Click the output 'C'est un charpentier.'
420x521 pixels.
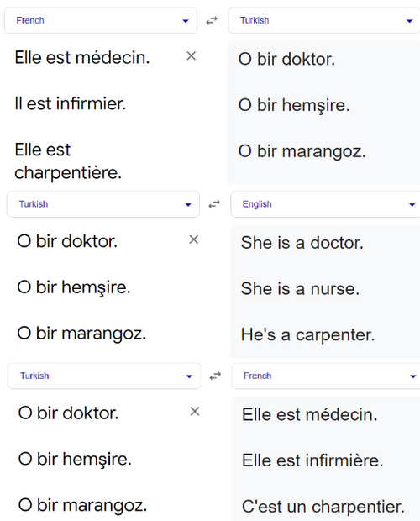tap(323, 507)
